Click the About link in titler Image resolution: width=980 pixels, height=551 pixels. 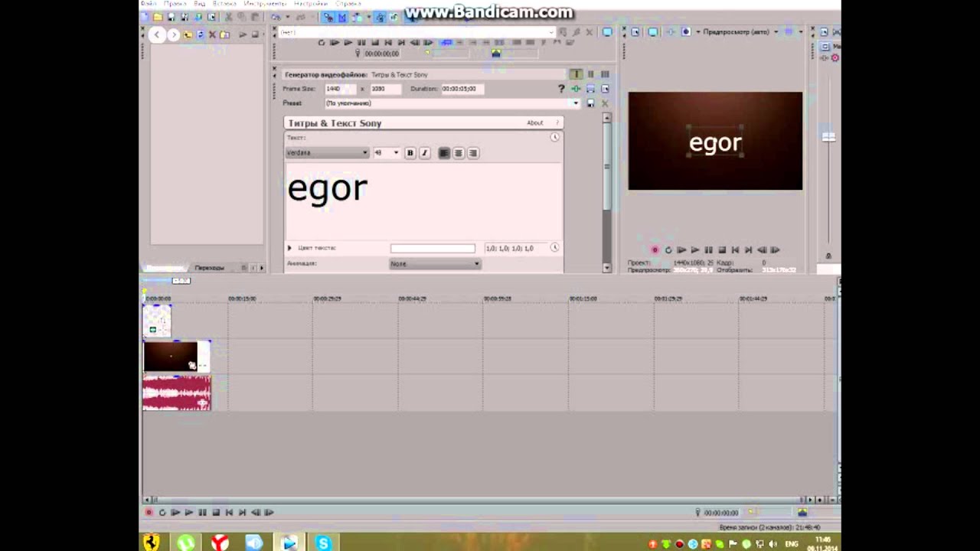534,122
